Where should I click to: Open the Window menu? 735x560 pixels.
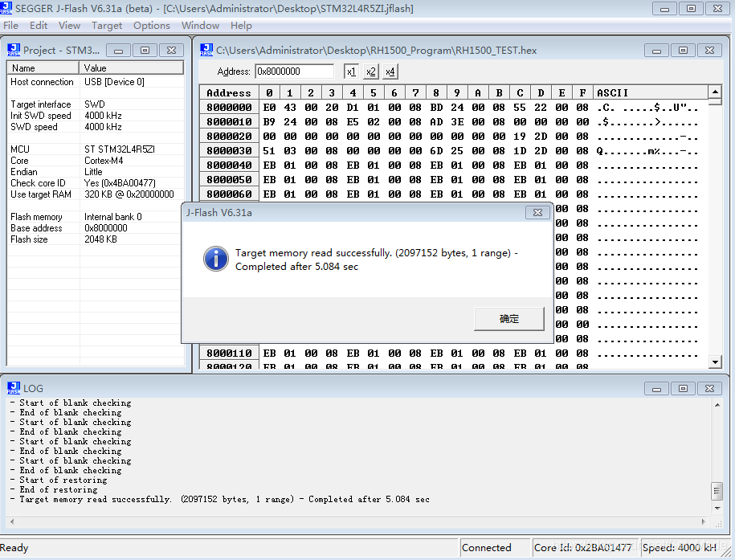(x=200, y=26)
